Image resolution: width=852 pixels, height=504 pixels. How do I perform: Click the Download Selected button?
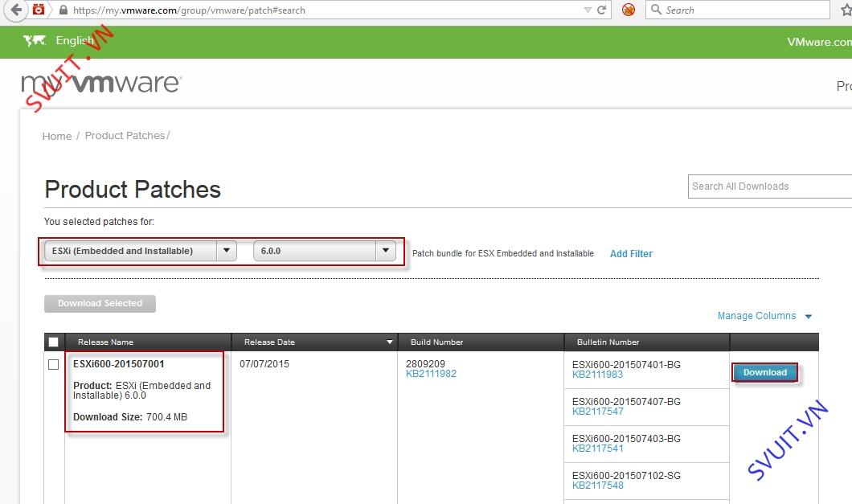100,303
